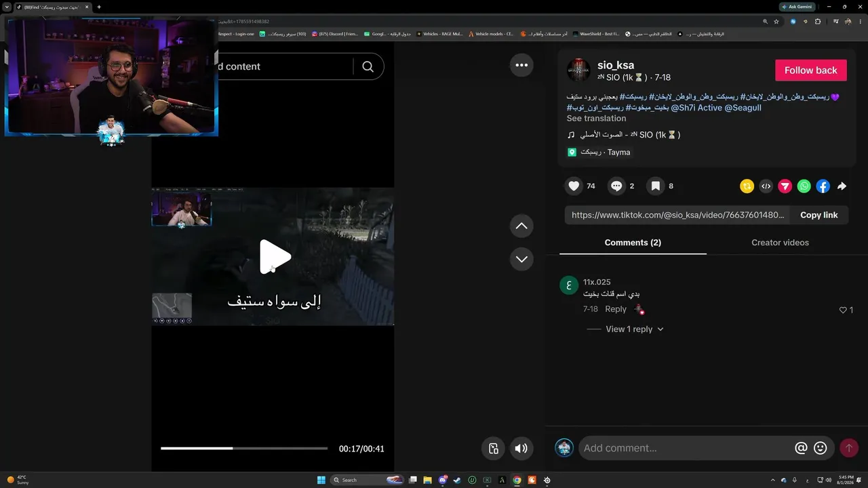Share the video to WhatsApp
Viewport: 868px width, 488px height.
click(x=804, y=186)
